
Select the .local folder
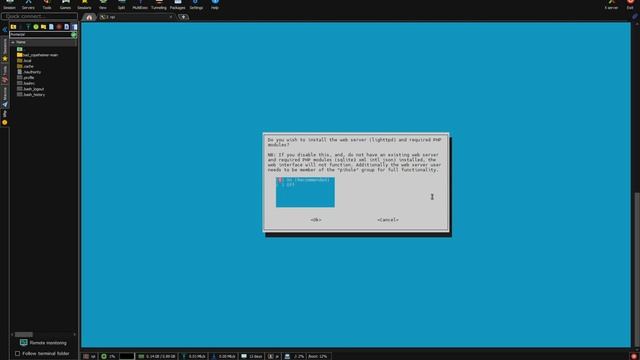(24, 60)
